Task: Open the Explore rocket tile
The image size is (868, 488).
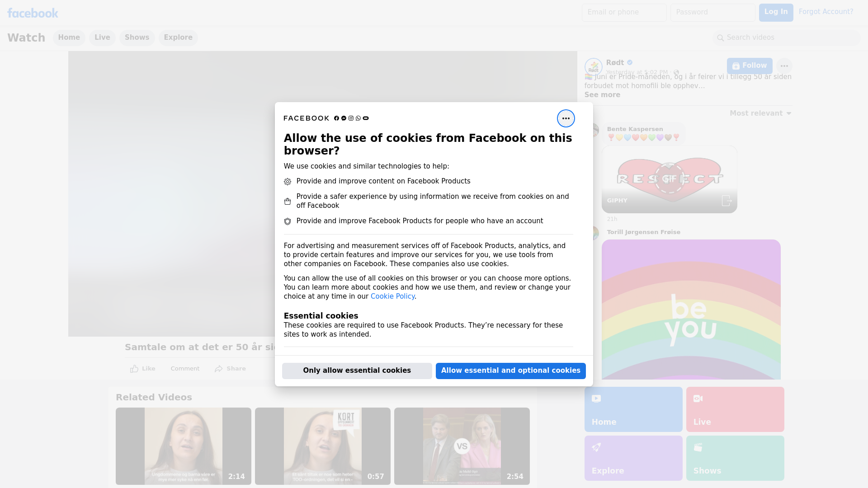Action: click(x=633, y=458)
